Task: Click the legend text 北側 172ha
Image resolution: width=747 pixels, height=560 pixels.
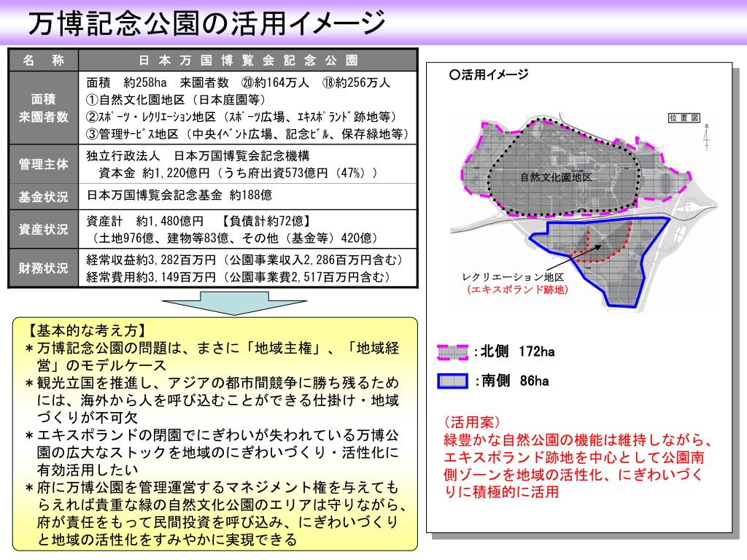Action: 518,351
